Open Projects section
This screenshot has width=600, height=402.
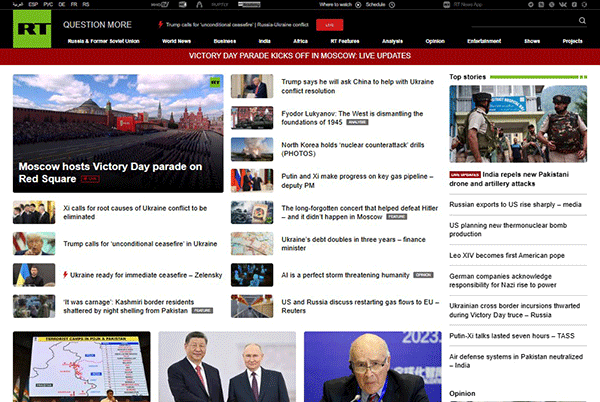pos(572,41)
